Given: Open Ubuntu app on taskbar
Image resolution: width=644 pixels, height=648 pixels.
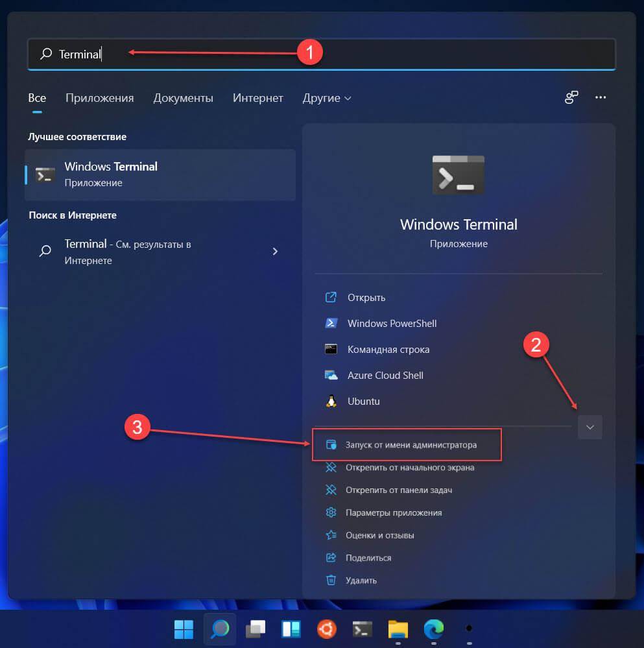Looking at the screenshot, I should pyautogui.click(x=327, y=629).
